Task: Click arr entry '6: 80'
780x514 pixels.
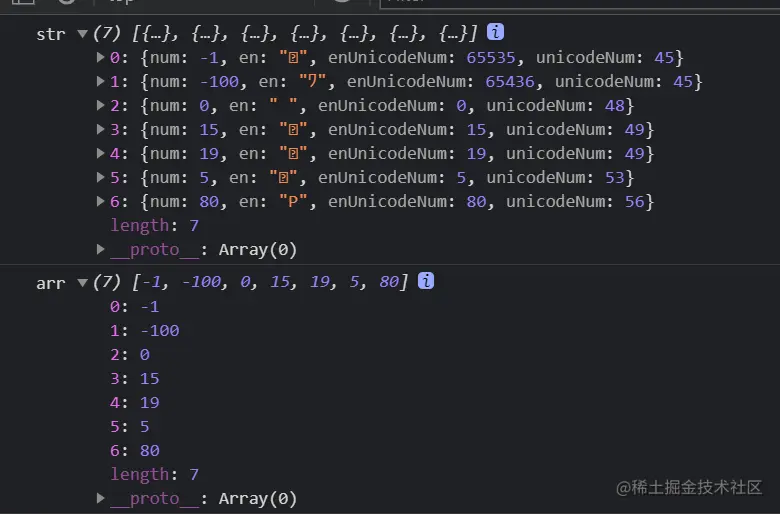Action: [134, 450]
